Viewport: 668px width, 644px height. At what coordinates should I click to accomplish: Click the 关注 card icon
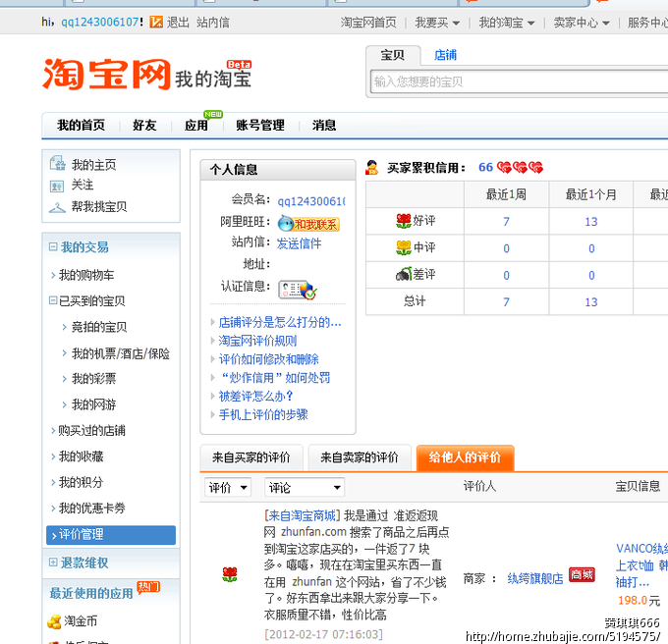57,186
